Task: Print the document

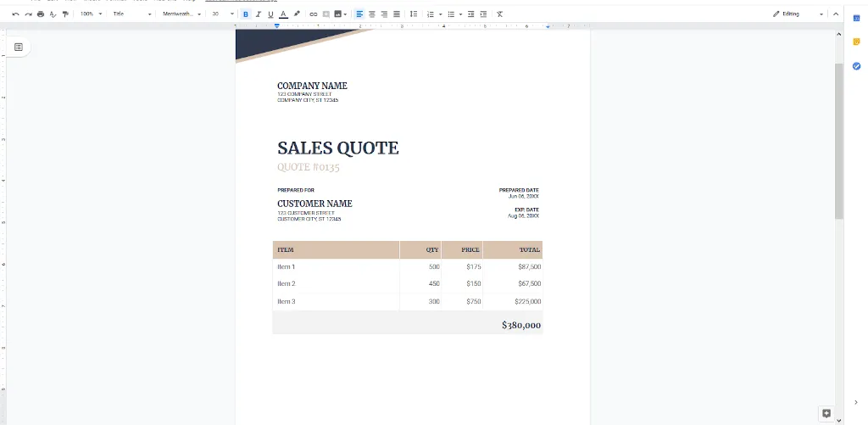Action: pos(41,14)
